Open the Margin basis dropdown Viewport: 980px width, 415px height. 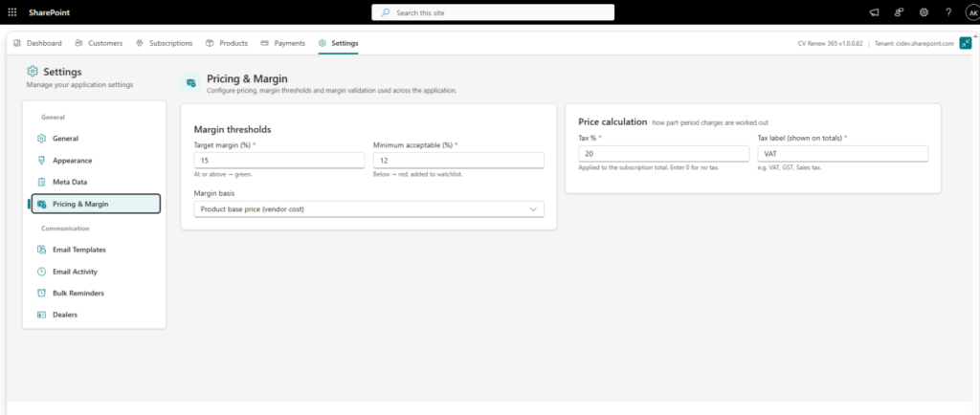click(368, 209)
